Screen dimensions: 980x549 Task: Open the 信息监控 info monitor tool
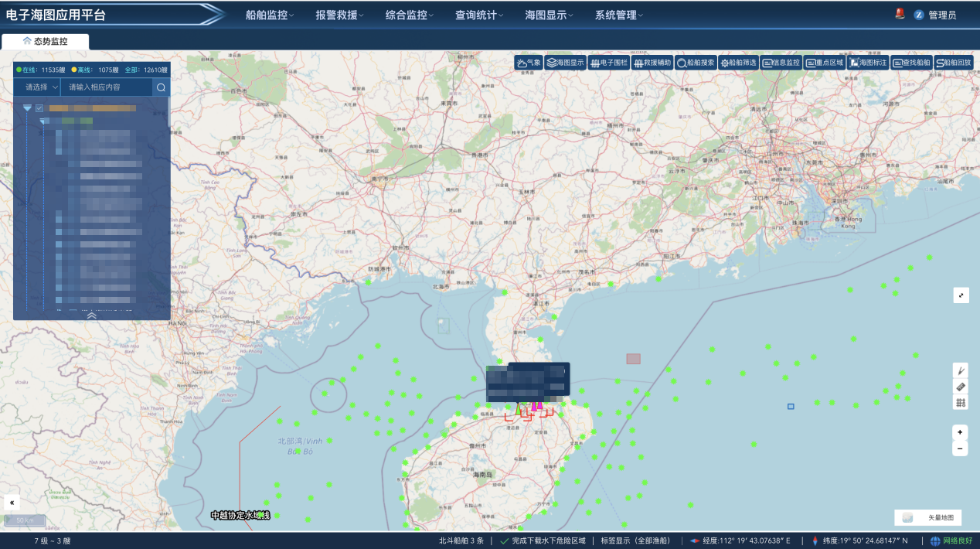tap(781, 63)
